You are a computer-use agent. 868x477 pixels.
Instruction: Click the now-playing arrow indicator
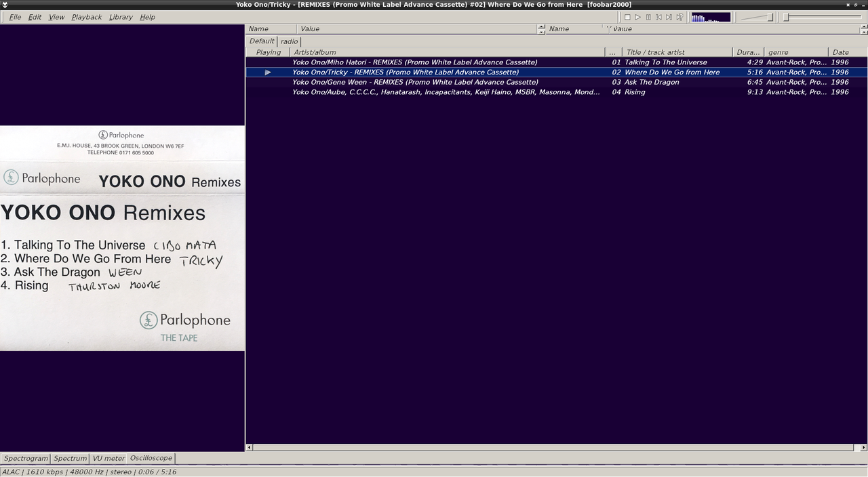pyautogui.click(x=268, y=72)
